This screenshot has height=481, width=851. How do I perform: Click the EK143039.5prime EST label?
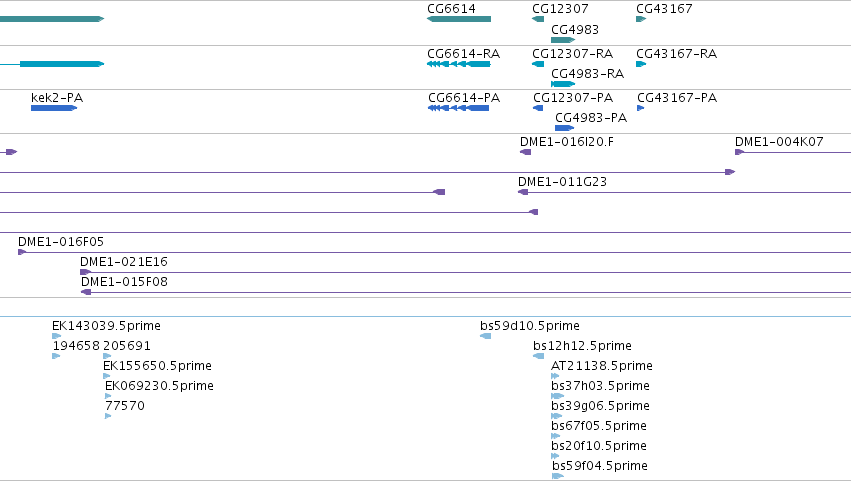[106, 326]
